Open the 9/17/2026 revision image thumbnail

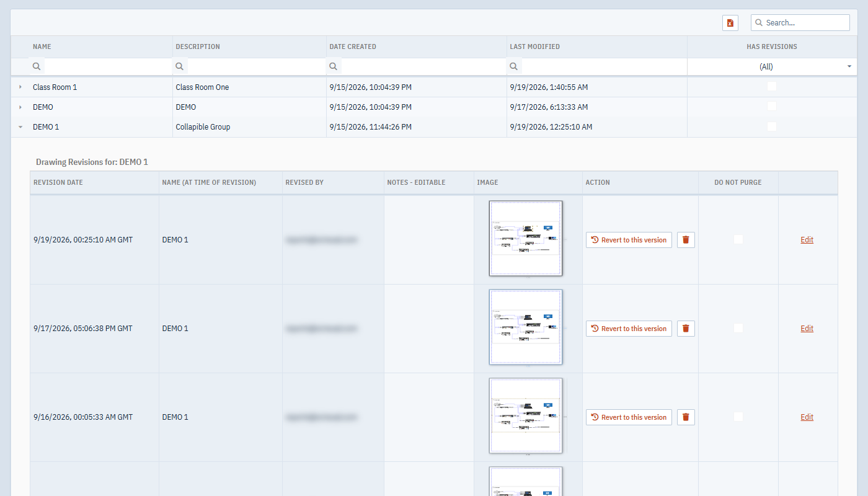tap(526, 327)
